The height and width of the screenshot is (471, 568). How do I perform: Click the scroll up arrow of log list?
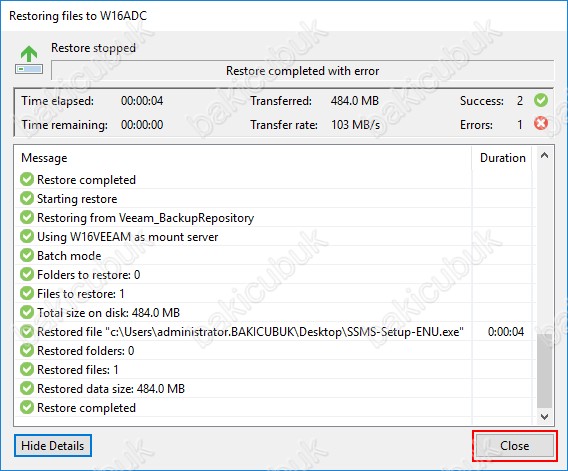(544, 156)
